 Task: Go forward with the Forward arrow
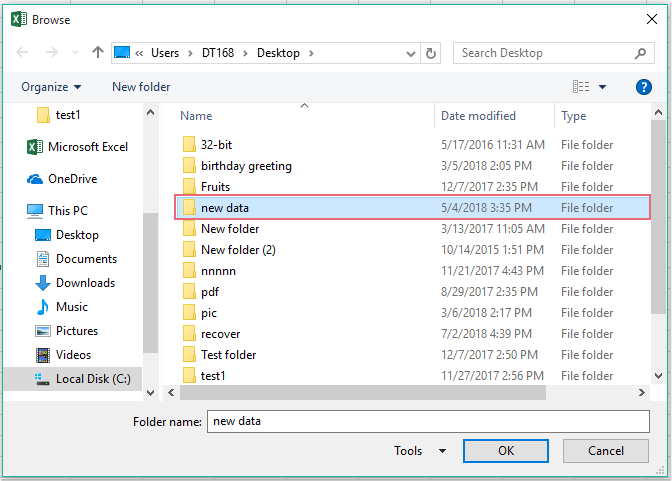(52, 53)
